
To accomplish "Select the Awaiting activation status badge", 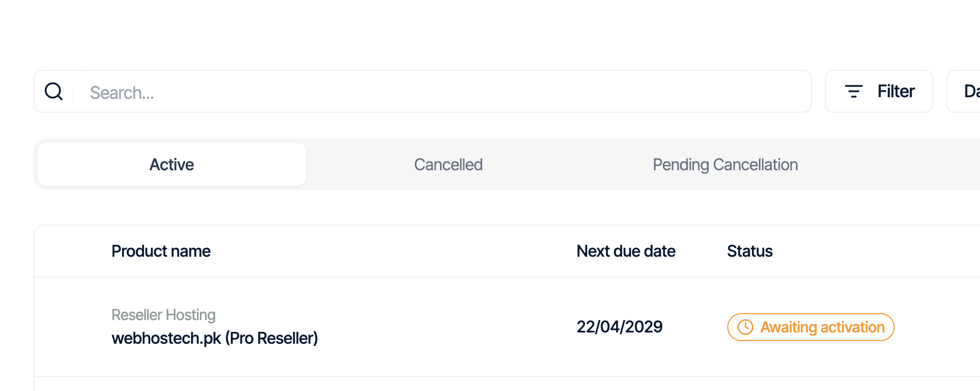I will pos(810,327).
